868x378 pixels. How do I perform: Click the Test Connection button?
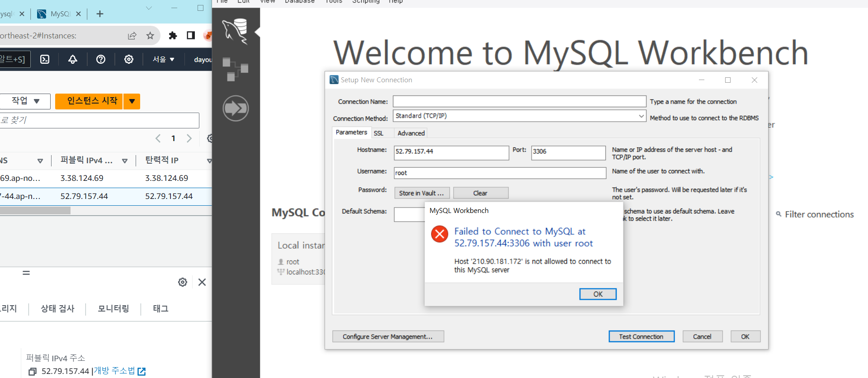[x=641, y=336]
